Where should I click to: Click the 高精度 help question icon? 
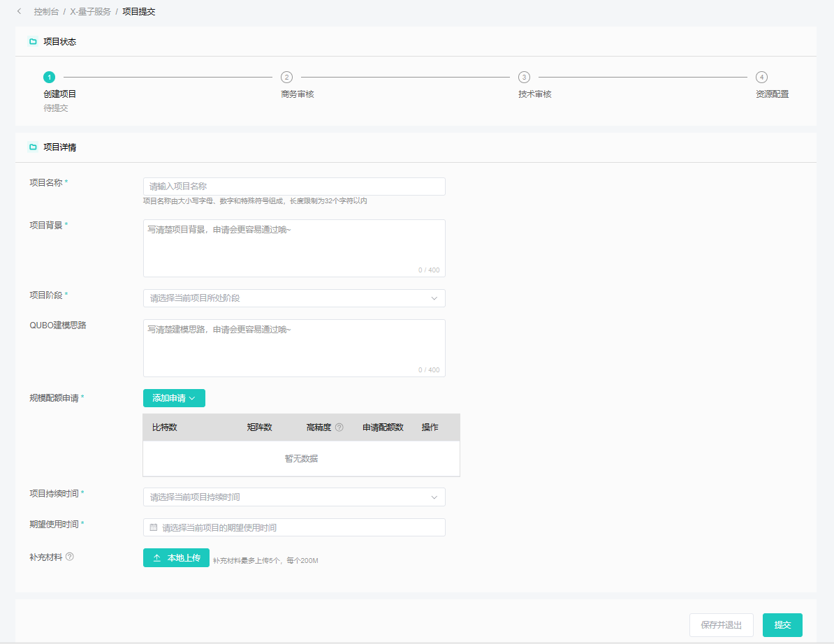click(x=339, y=427)
